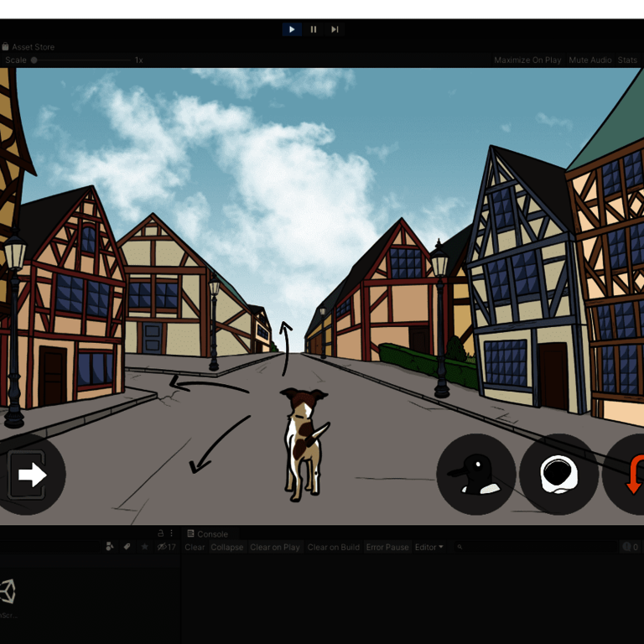Tap the white right-arrow exit button in game
The height and width of the screenshot is (644, 644).
click(x=29, y=475)
